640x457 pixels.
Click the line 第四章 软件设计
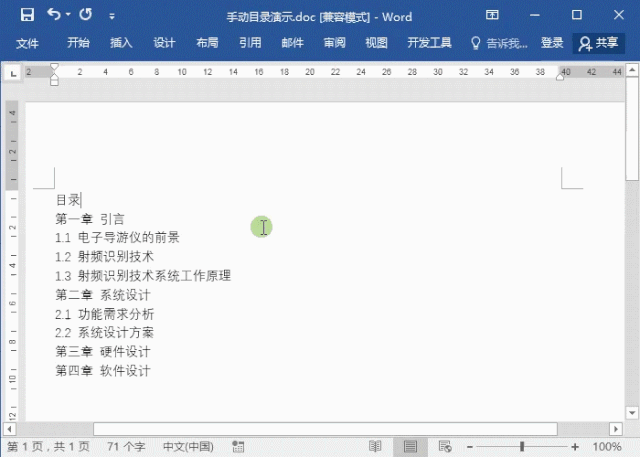tap(103, 370)
